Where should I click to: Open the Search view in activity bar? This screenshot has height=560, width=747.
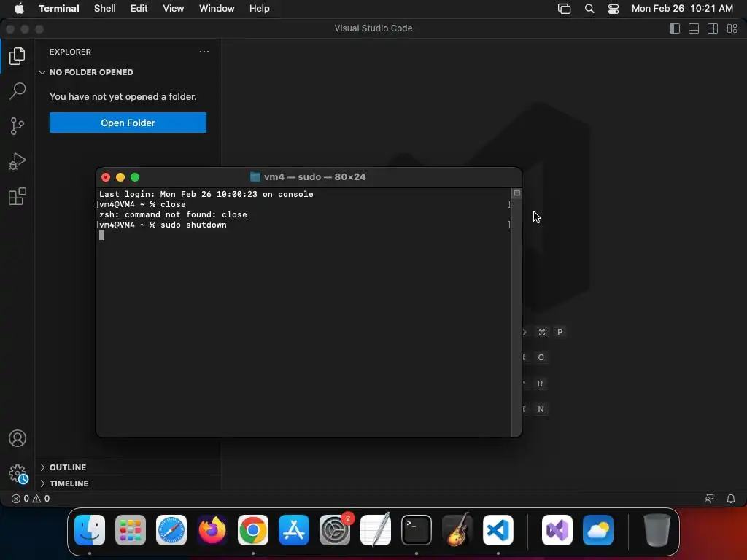coord(18,91)
